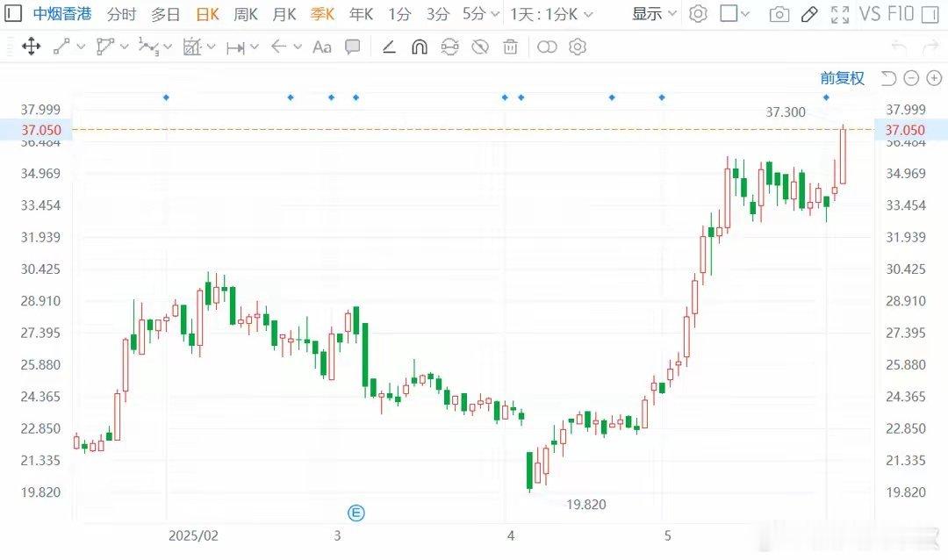948x560 pixels.
Task: Take a chart snapshot with camera icon
Action: (779, 15)
